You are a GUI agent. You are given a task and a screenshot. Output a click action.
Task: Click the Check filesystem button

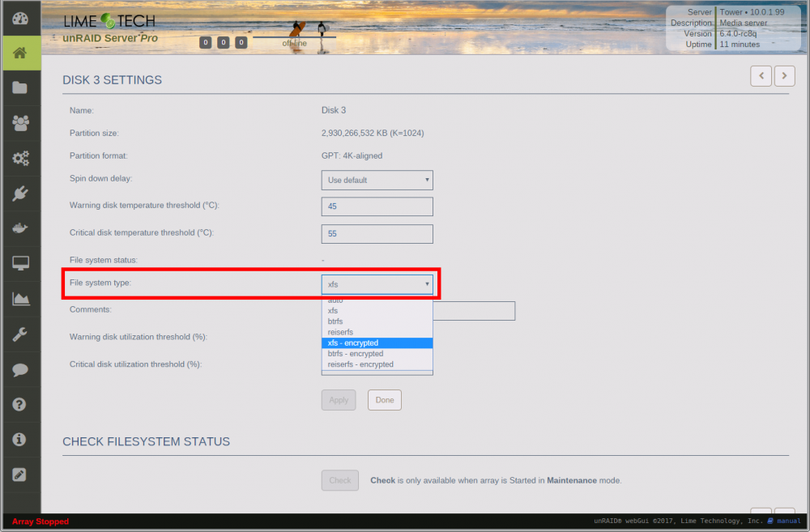click(340, 480)
